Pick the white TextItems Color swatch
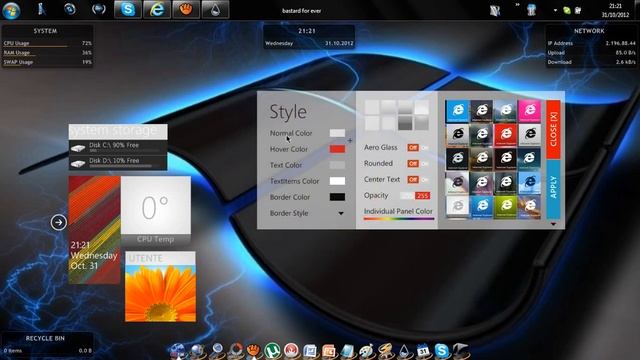The width and height of the screenshot is (640, 360). coord(337,181)
